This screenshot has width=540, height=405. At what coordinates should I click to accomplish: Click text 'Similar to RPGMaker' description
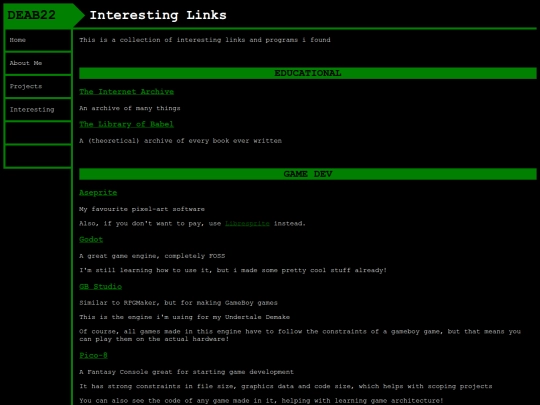point(178,303)
